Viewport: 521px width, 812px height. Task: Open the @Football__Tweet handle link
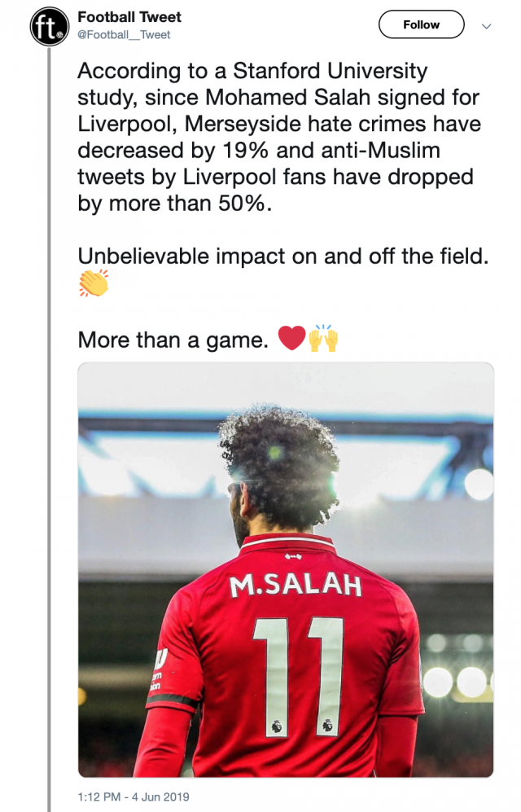pyautogui.click(x=124, y=35)
